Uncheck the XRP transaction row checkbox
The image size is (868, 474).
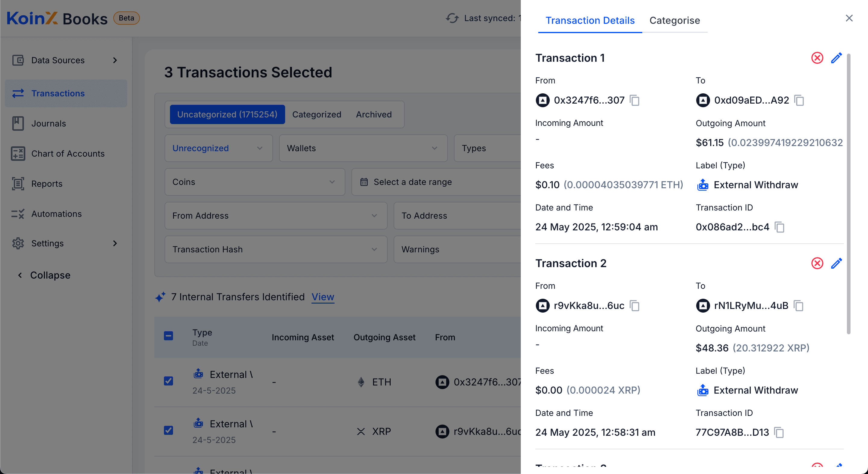(x=168, y=431)
